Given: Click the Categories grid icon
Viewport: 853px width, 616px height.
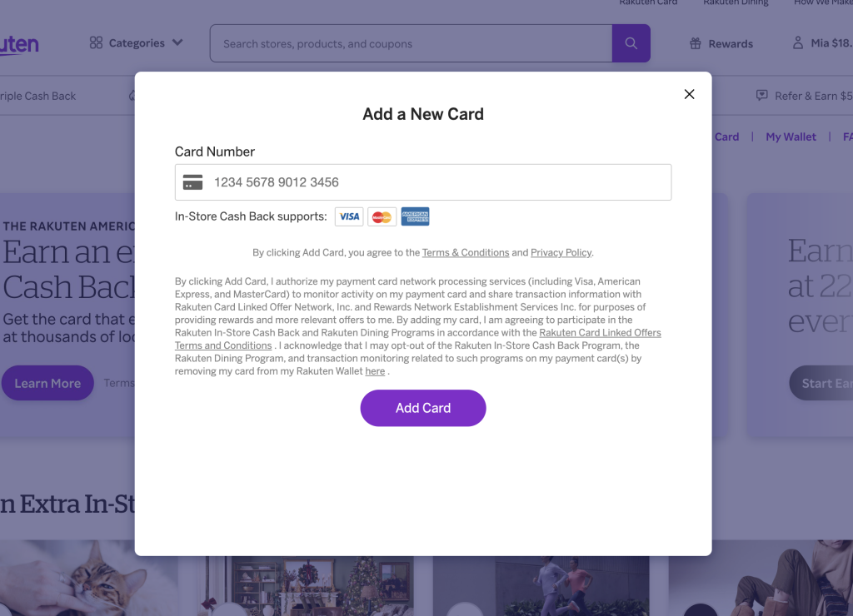Looking at the screenshot, I should (96, 43).
